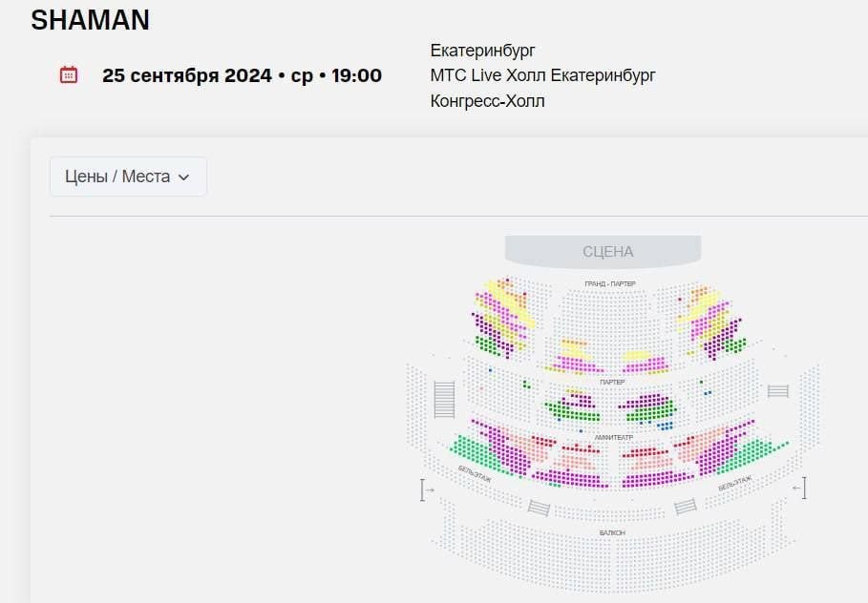
Task: Click the lower-right staircase icon above Балкон
Action: coord(686,507)
